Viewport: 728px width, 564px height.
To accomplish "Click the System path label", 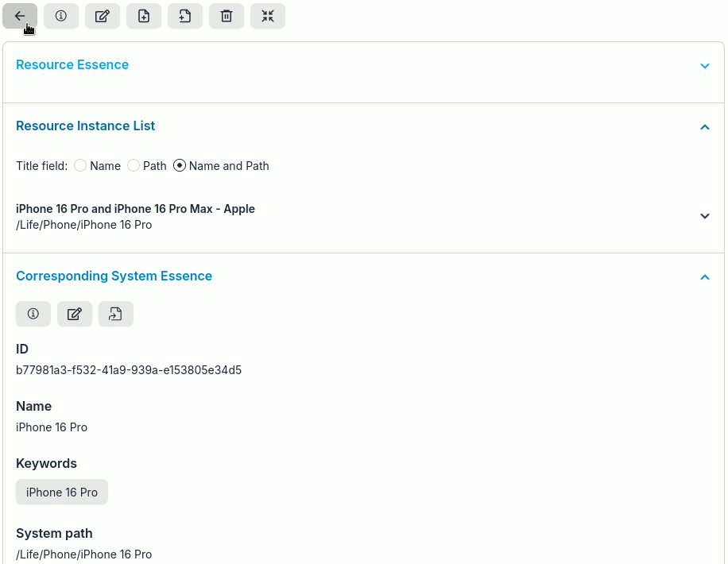I will click(54, 533).
